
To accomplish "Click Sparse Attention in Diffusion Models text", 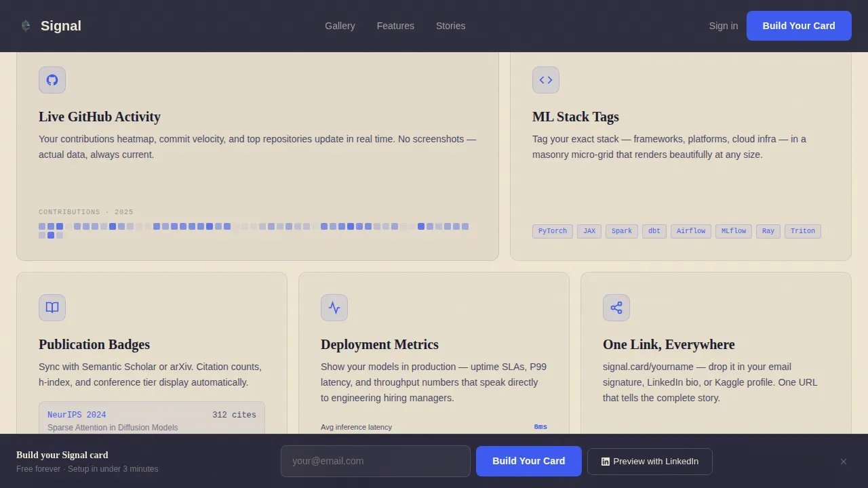I will coord(113,428).
